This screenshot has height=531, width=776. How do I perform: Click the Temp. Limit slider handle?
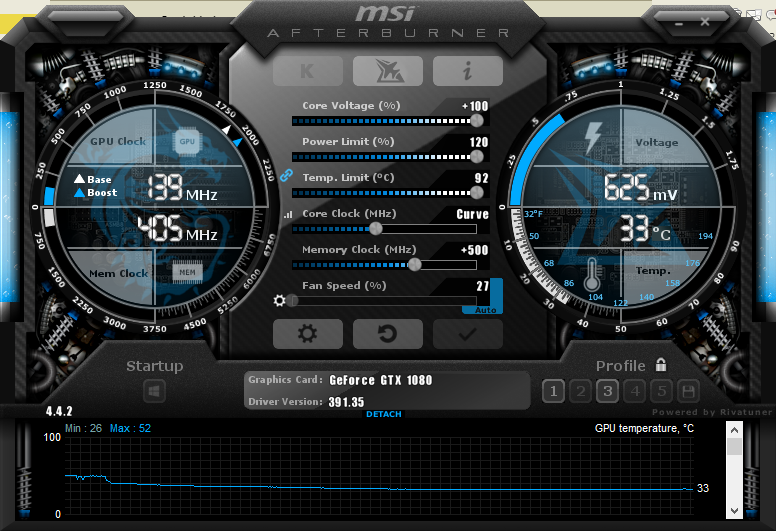[x=477, y=193]
